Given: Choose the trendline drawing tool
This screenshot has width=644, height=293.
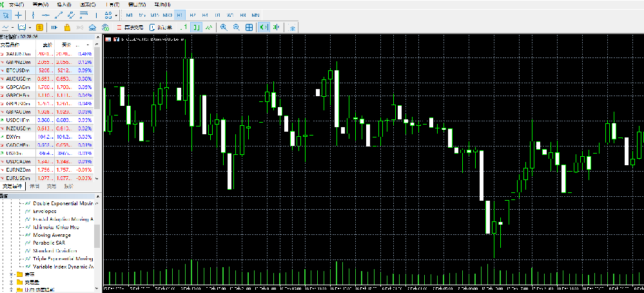Looking at the screenshot, I should tap(58, 15).
